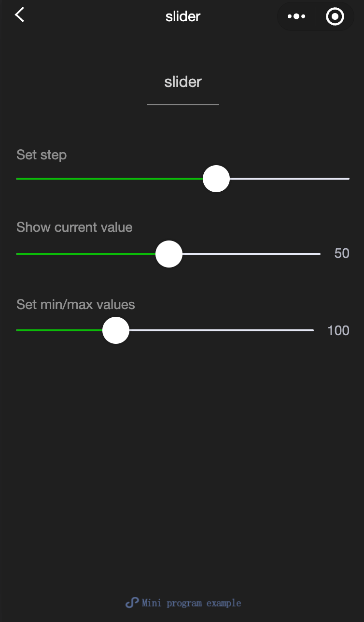Image resolution: width=364 pixels, height=622 pixels.
Task: Click the slider value readout showing 100
Action: tap(338, 331)
